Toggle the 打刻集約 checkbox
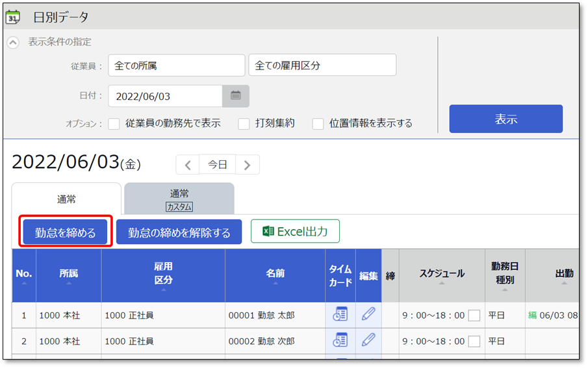This screenshot has height=368, width=588. 244,123
